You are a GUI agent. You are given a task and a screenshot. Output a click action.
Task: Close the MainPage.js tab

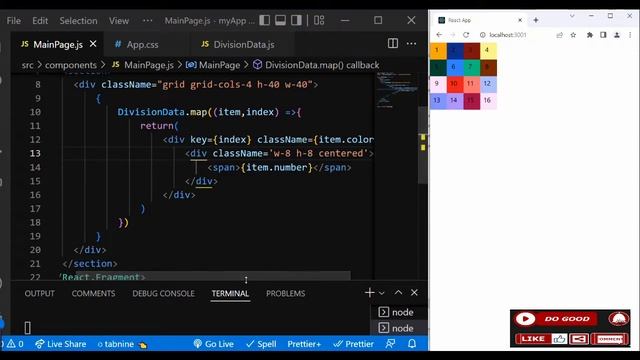(x=93, y=44)
